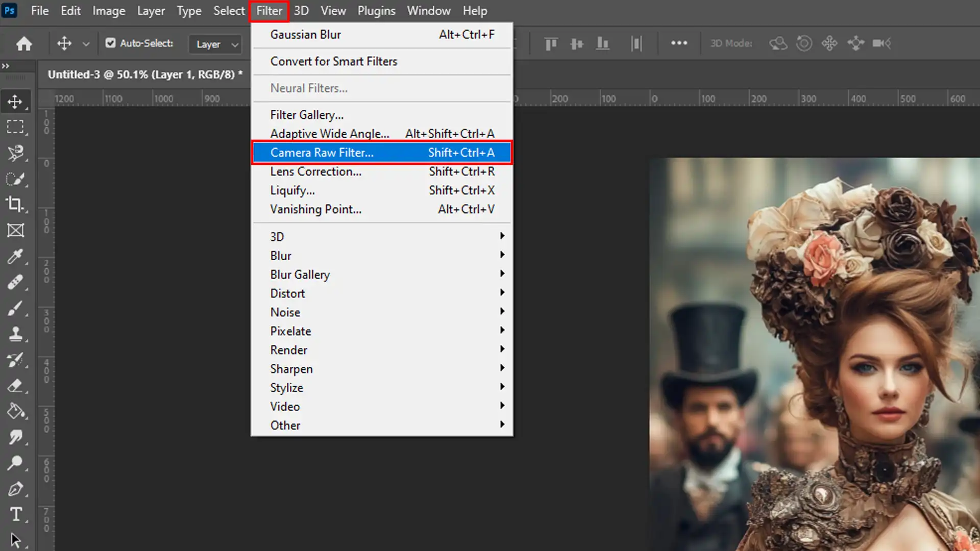The height and width of the screenshot is (551, 980).
Task: Expand the Sharpen submenu arrow
Action: [502, 368]
